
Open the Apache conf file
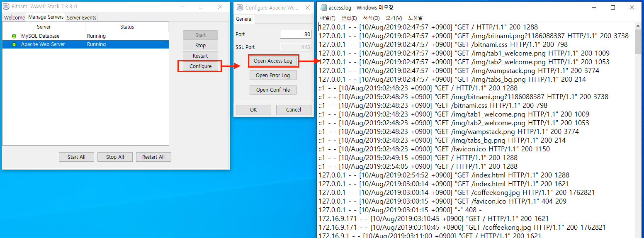[x=273, y=90]
